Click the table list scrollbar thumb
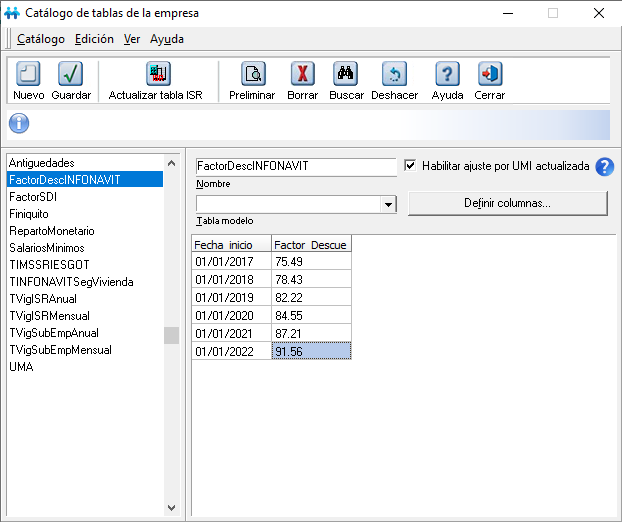This screenshot has width=622, height=522. click(171, 336)
